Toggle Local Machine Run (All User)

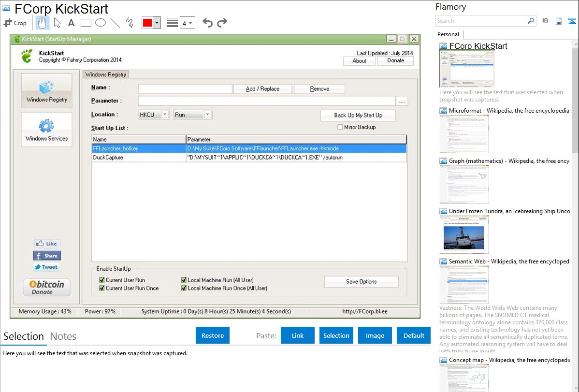coord(184,280)
